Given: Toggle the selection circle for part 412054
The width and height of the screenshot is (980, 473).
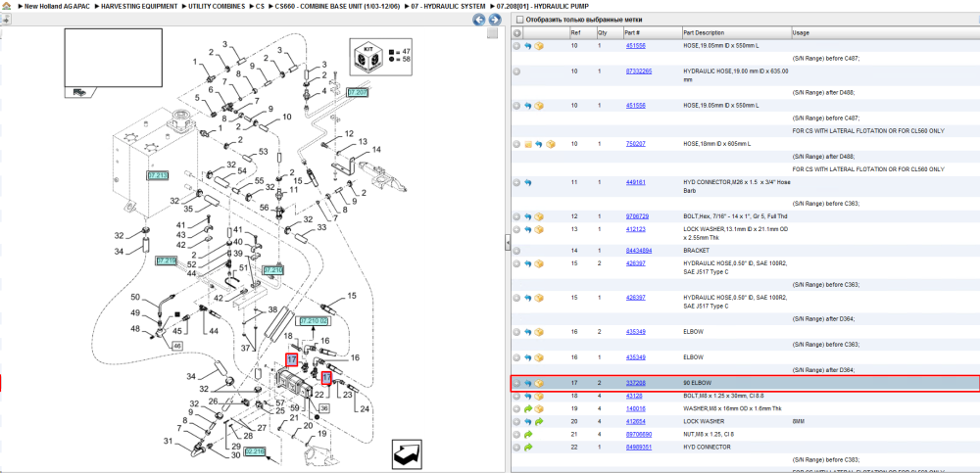Looking at the screenshot, I should pos(516,422).
